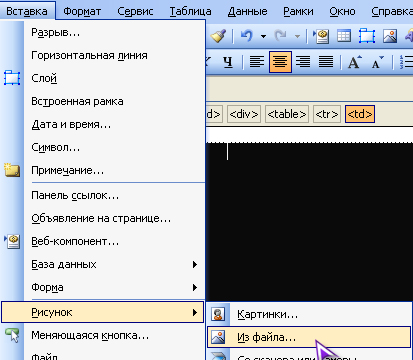The width and height of the screenshot is (413, 360).
Task: Open the Вставка menu
Action: [27, 11]
